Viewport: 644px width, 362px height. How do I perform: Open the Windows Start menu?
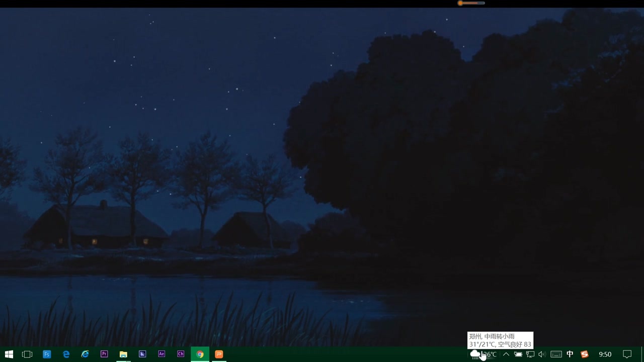[x=9, y=354]
